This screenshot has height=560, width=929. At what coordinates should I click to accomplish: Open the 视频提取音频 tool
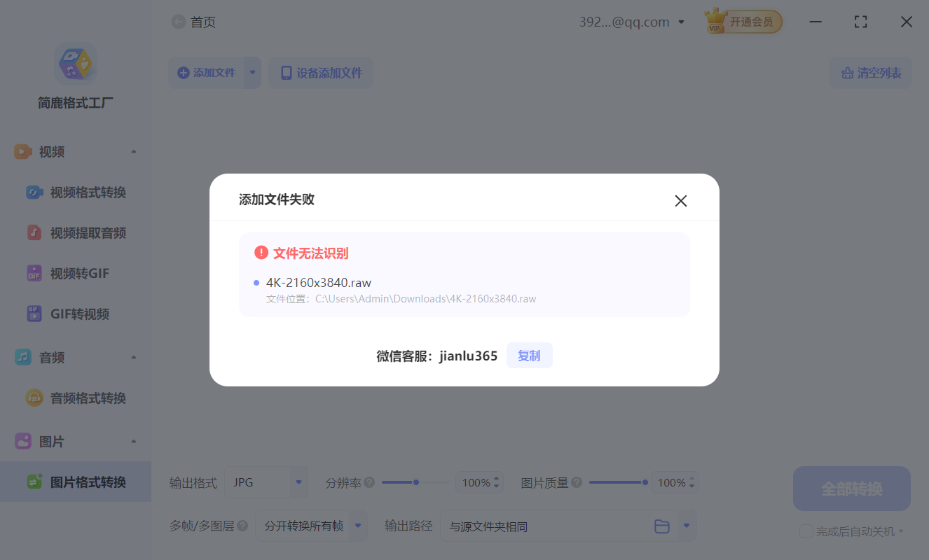[77, 232]
